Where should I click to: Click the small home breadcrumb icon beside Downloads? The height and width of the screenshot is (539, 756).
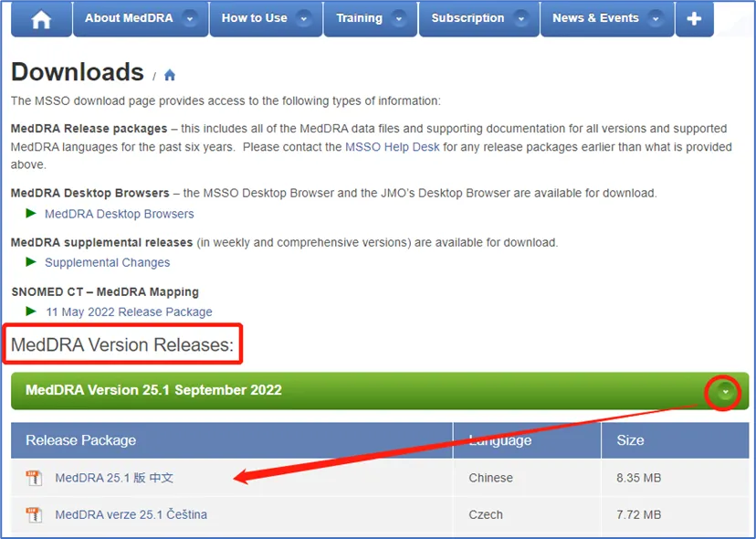[x=170, y=75]
